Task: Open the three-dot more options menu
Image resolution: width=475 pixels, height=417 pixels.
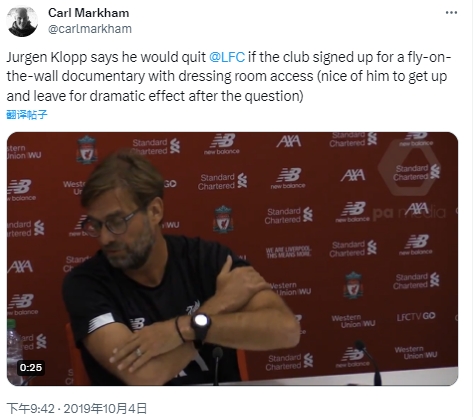Action: 451,13
